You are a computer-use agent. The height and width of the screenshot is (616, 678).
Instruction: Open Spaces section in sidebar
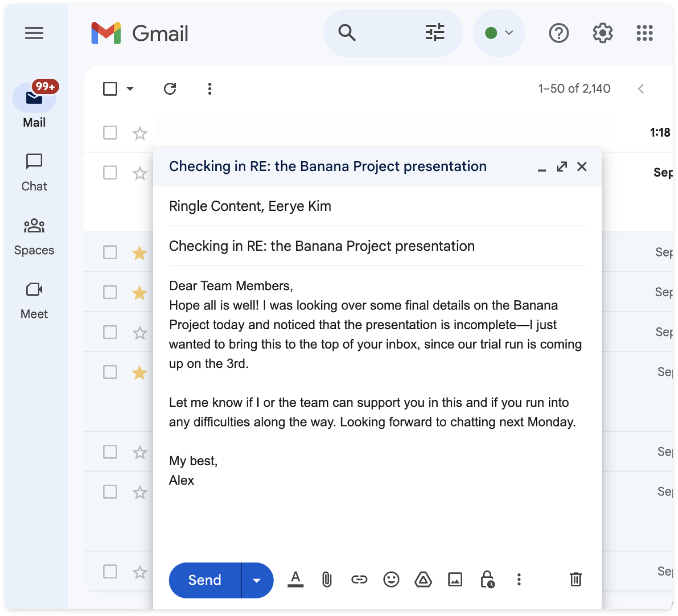coord(34,237)
